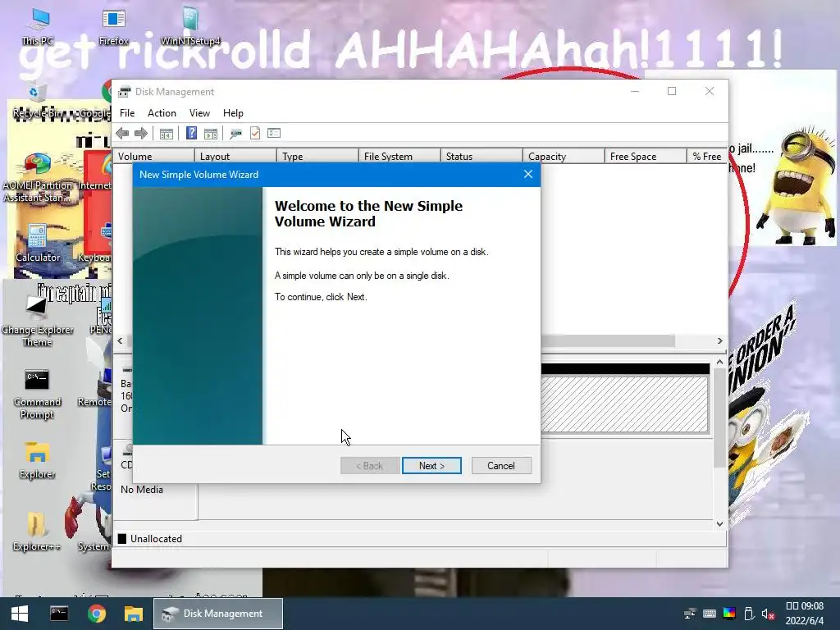Click Next in the volume wizard
Viewport: 840px width, 630px height.
431,466
